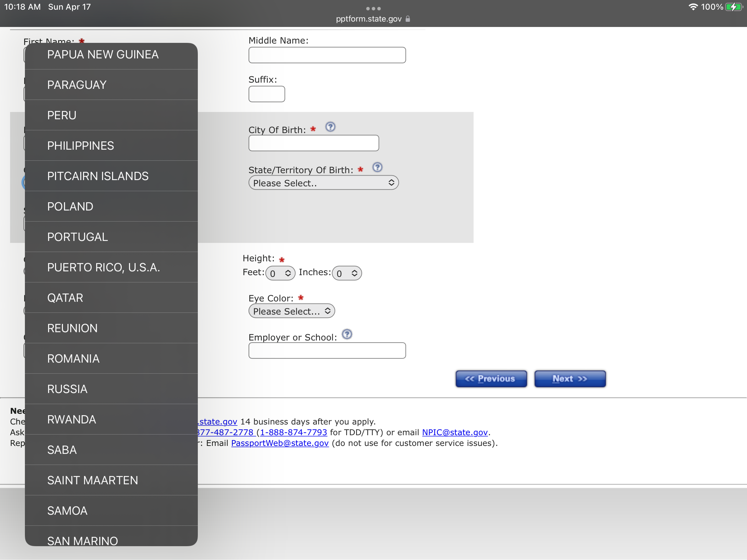This screenshot has height=560, width=747.
Task: Tap the battery icon in status bar
Action: pos(734,7)
